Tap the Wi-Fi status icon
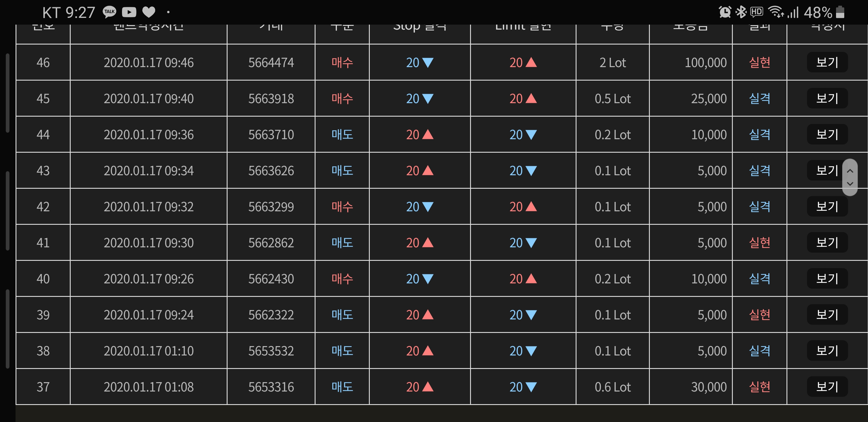This screenshot has width=868, height=422. coord(775,12)
